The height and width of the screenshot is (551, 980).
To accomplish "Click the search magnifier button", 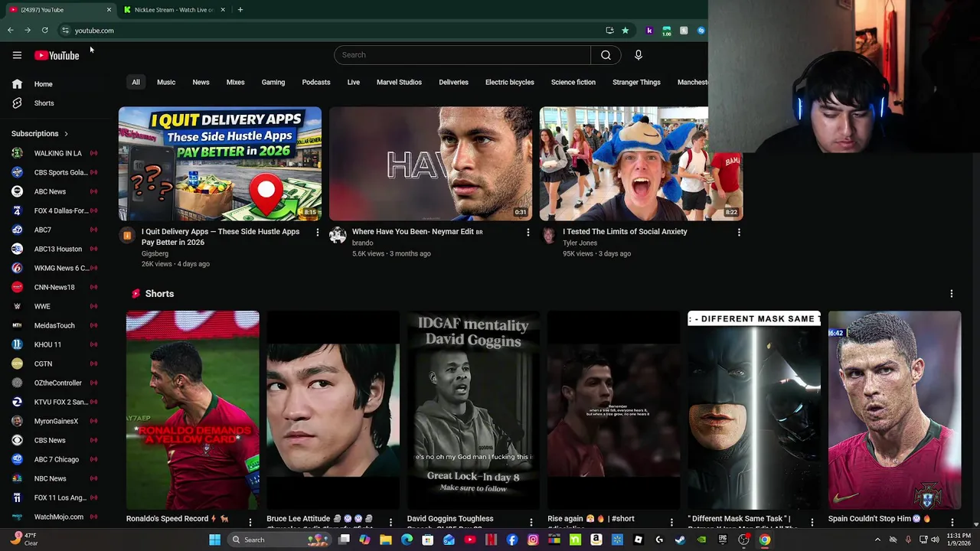I will pyautogui.click(x=606, y=55).
